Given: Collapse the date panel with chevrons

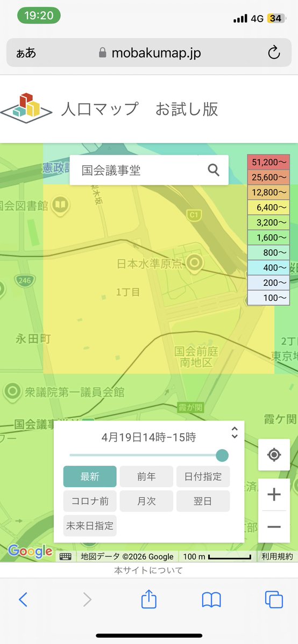Looking at the screenshot, I should coord(234,432).
